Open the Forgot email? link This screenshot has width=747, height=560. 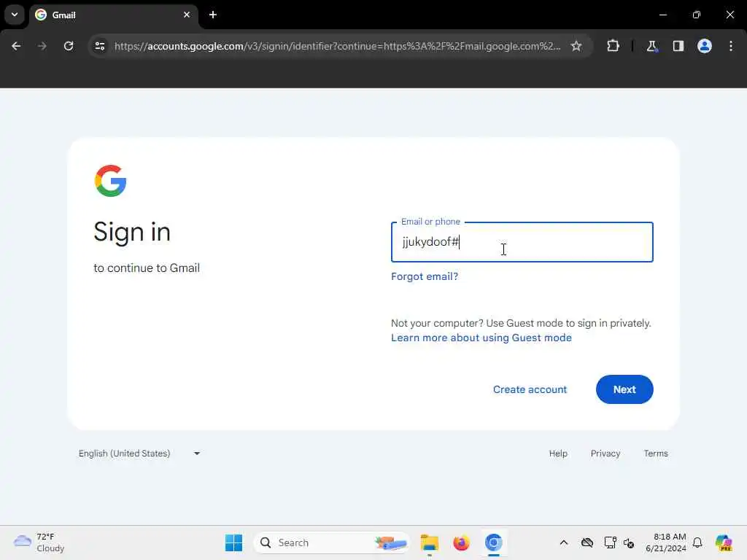pos(424,276)
